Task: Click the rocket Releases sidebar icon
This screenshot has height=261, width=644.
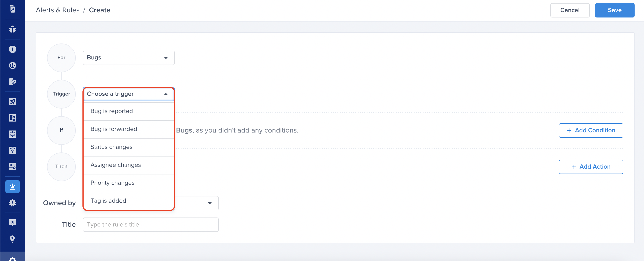Action: pos(12,102)
